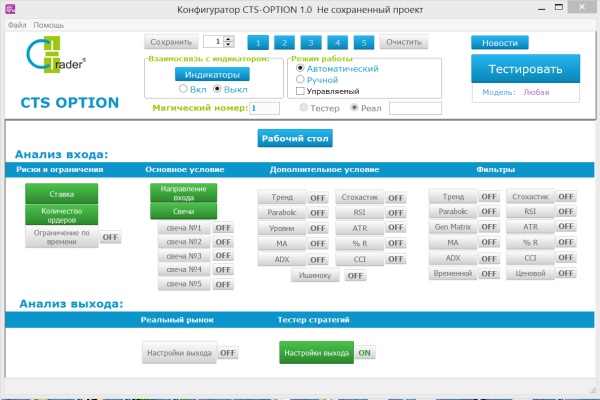Toggle MA OFF in Фильтры
This screenshot has height=400, width=600.
(x=489, y=242)
